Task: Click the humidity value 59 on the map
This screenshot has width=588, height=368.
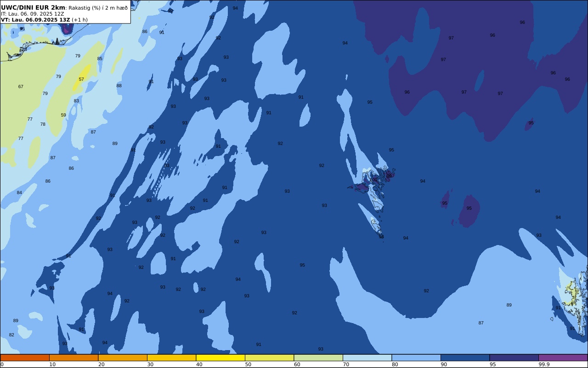Action: pos(63,115)
